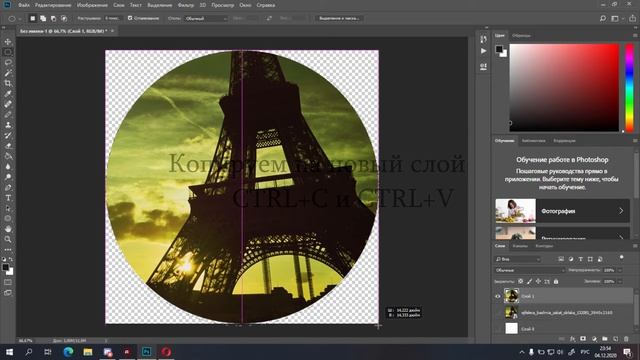Select the Magic Wand tool
Image resolution: width=640 pixels, height=360 pixels.
tap(8, 73)
